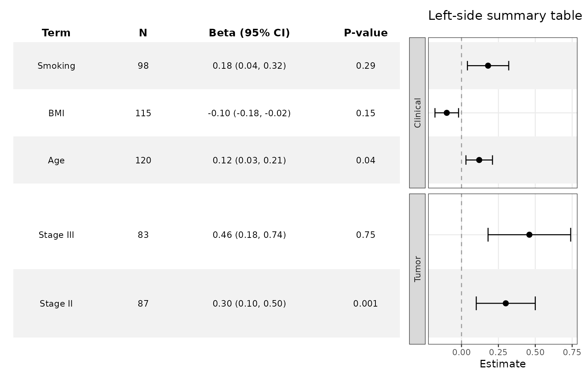Viewport: 588px width, 380px height.
Task: Select the Smoking term cell
Action: (57, 66)
